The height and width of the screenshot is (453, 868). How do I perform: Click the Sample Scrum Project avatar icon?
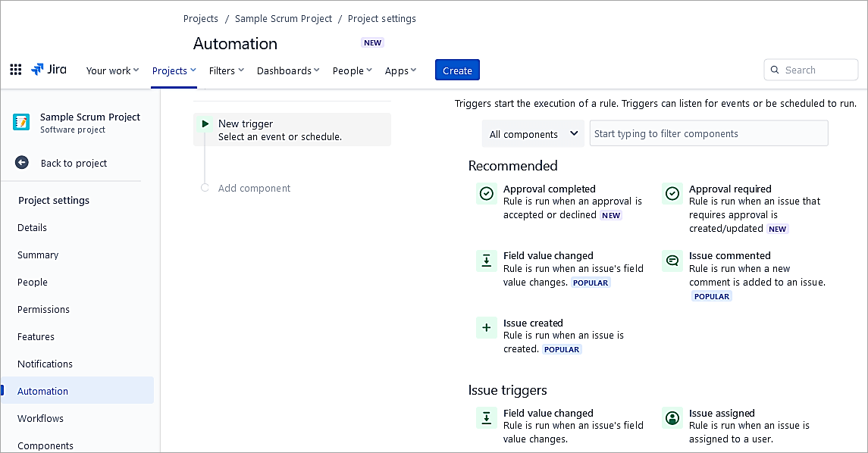click(x=22, y=122)
